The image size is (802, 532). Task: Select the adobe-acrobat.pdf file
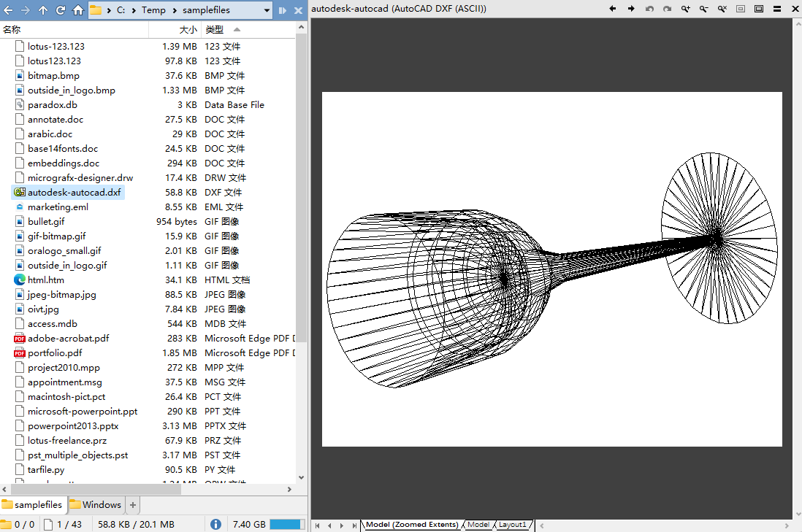pos(68,338)
